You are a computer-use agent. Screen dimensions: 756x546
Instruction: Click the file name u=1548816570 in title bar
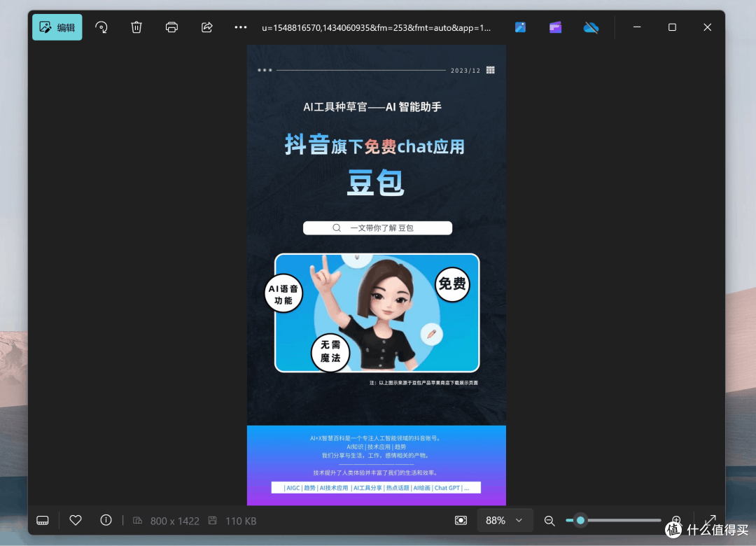tap(376, 28)
